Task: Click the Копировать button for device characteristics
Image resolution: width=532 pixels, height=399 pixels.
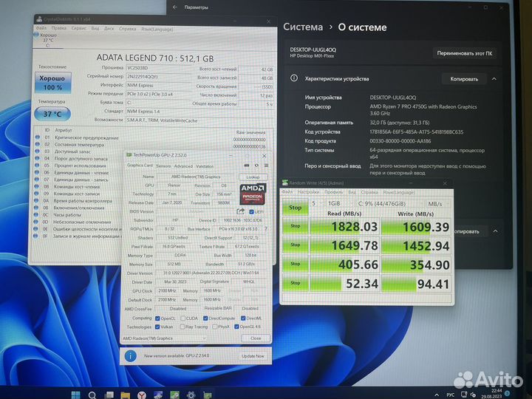Action: point(464,79)
